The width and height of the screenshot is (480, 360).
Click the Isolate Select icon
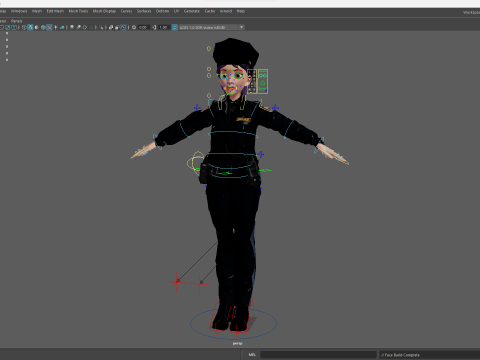pos(101,27)
